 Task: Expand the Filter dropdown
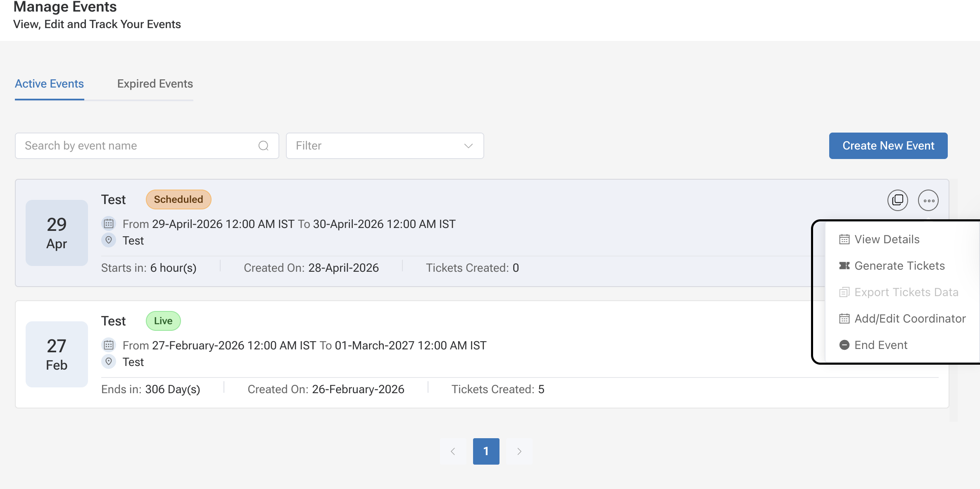(385, 146)
